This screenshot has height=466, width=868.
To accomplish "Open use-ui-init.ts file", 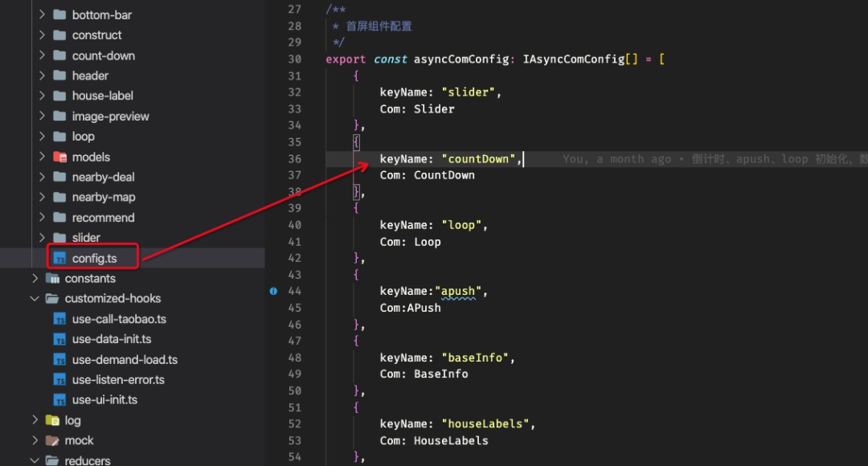I will (x=104, y=399).
